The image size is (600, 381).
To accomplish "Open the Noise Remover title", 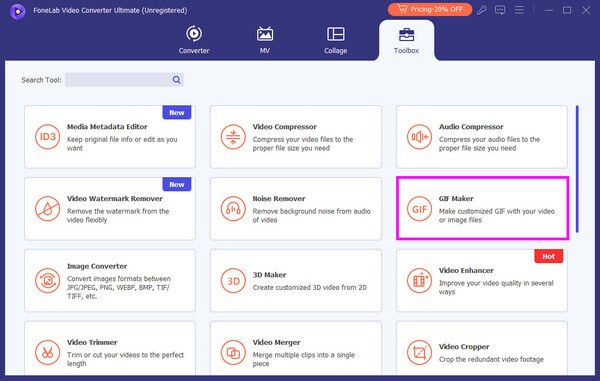I will click(x=279, y=199).
